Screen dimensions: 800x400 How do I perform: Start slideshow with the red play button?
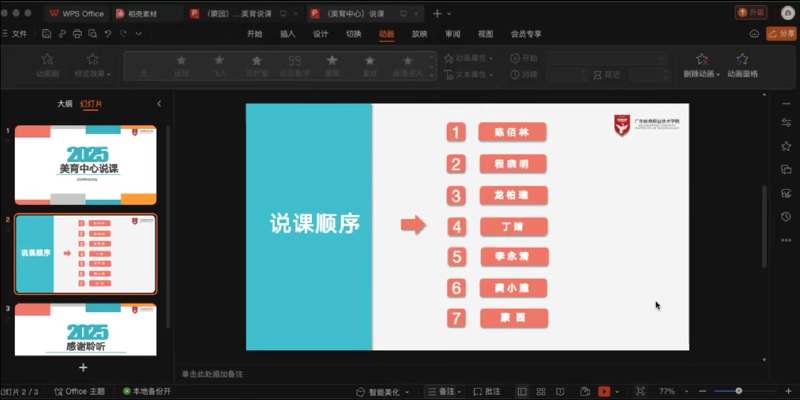pyautogui.click(x=603, y=391)
